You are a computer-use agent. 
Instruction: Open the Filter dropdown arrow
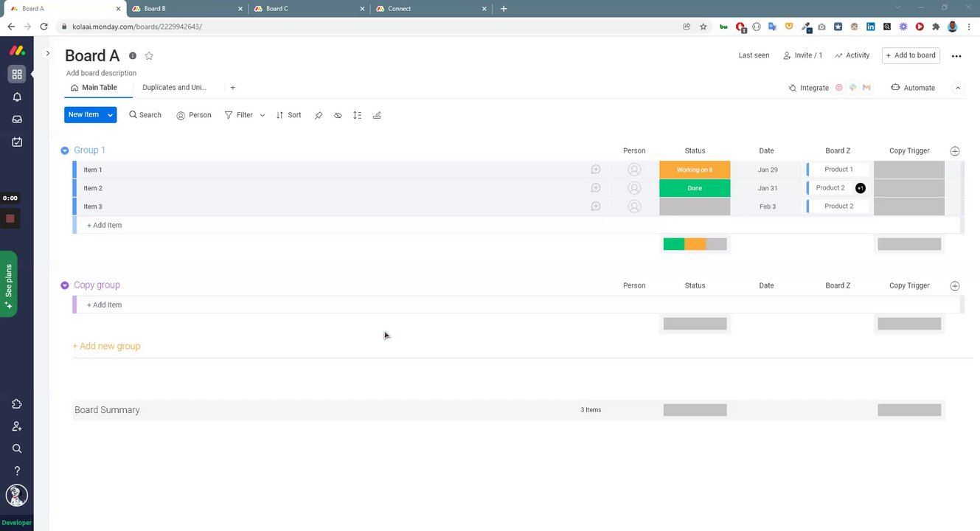pyautogui.click(x=263, y=115)
